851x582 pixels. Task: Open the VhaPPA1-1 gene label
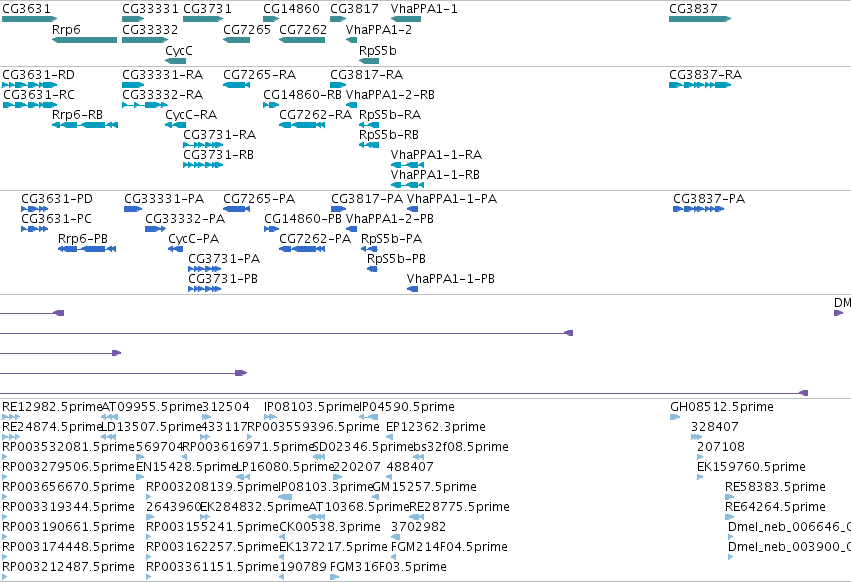tap(424, 9)
